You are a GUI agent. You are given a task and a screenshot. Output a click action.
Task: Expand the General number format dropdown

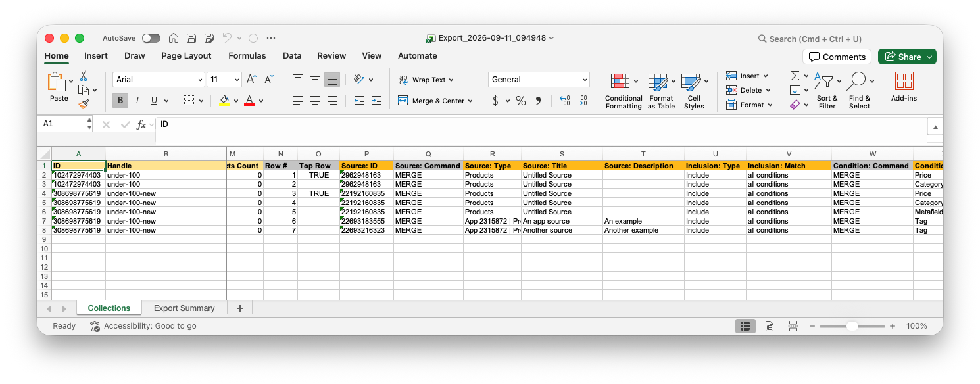pos(539,80)
